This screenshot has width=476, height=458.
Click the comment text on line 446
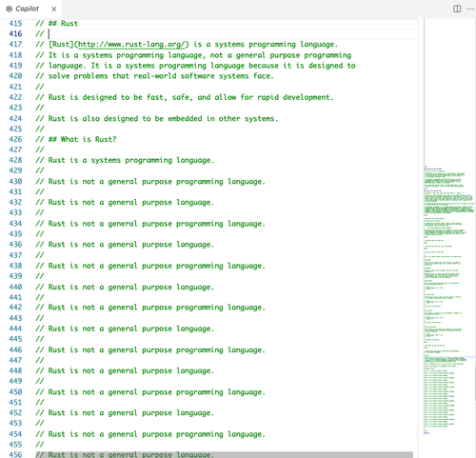150,349
